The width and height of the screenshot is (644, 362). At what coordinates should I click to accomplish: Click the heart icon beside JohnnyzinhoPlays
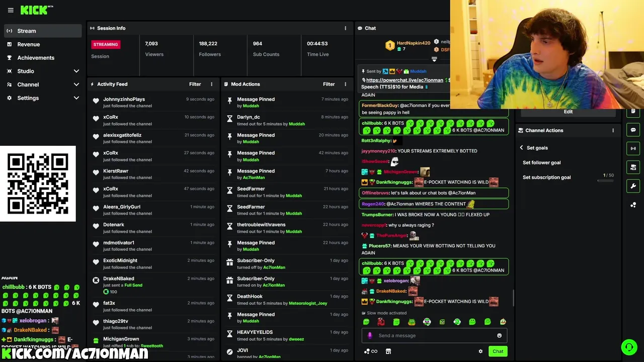pyautogui.click(x=96, y=101)
